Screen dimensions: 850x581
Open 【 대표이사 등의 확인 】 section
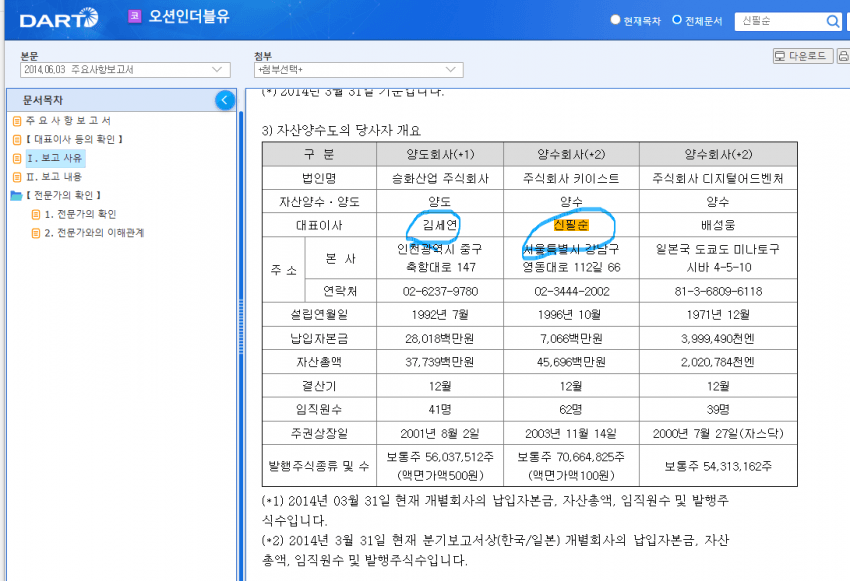pyautogui.click(x=75, y=139)
